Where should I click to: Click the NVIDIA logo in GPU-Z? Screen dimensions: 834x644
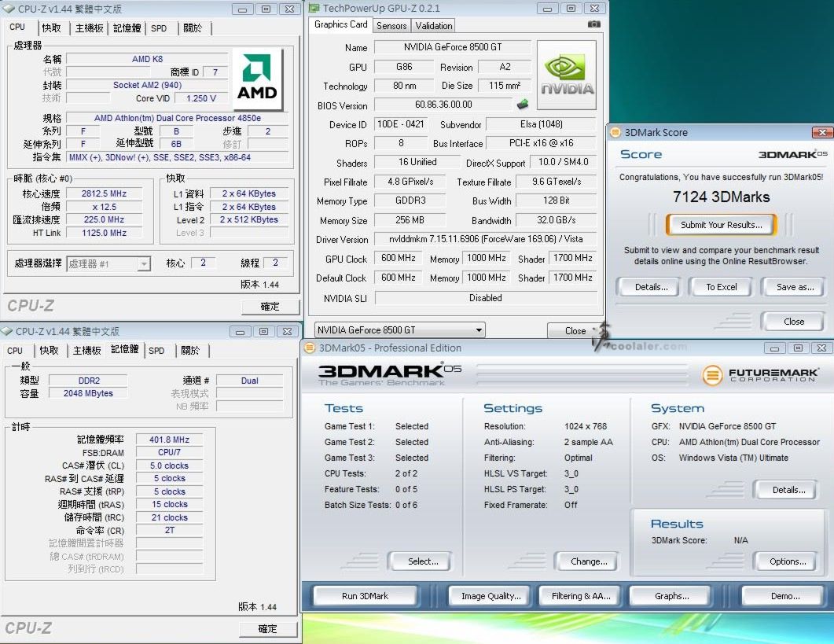(567, 75)
